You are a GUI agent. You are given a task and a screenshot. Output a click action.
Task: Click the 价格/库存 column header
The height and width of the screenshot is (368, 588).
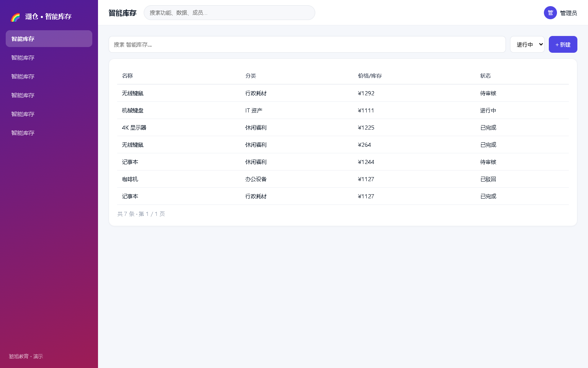pos(370,76)
